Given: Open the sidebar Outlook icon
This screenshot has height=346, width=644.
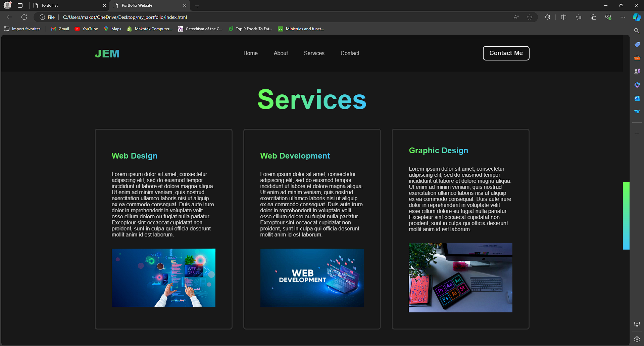Looking at the screenshot, I should (x=637, y=98).
